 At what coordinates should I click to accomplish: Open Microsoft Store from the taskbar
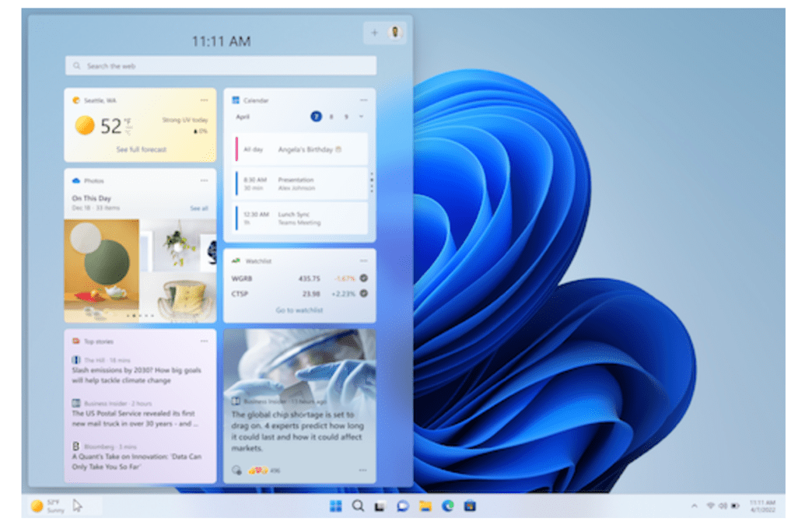click(x=470, y=506)
